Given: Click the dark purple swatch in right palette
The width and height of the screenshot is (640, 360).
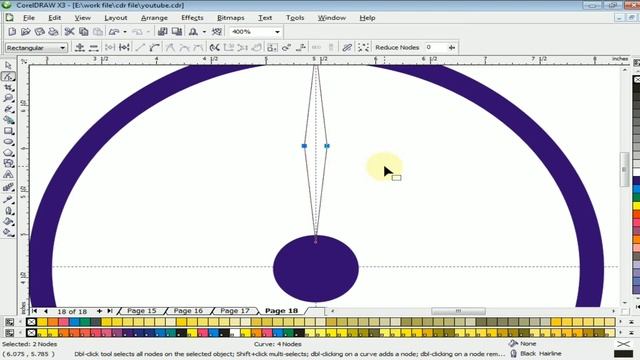Looking at the screenshot, I should [636, 180].
